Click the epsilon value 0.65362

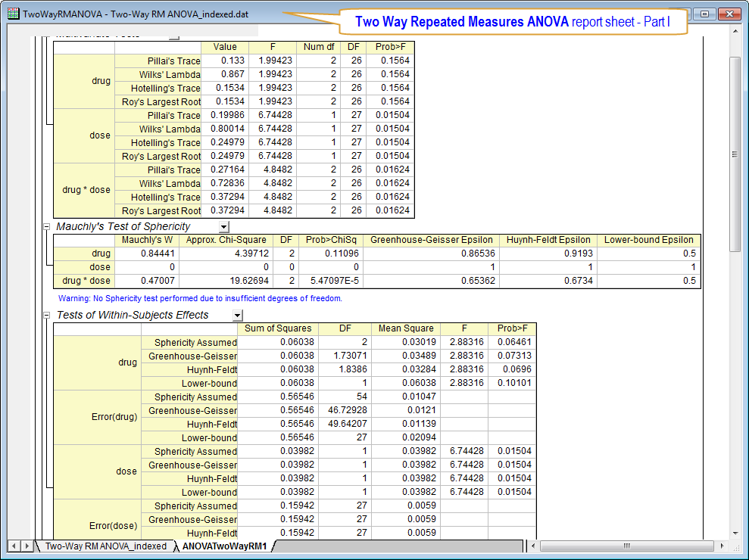pos(478,281)
